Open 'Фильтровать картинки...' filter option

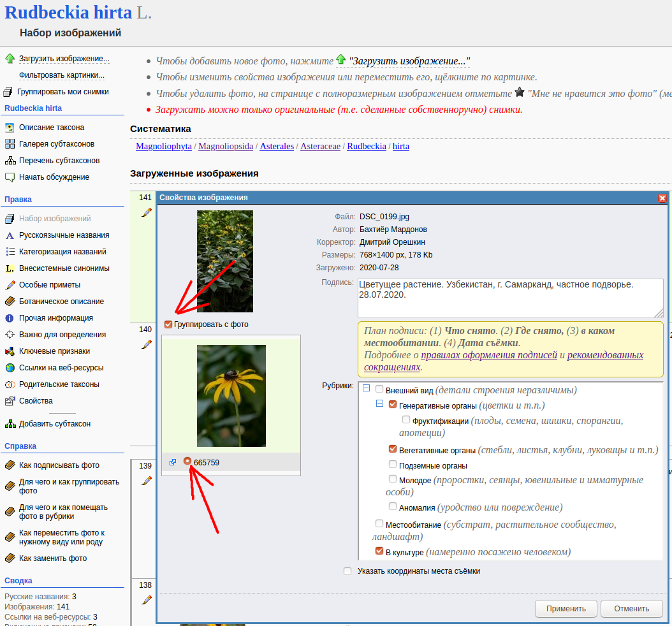tap(61, 75)
